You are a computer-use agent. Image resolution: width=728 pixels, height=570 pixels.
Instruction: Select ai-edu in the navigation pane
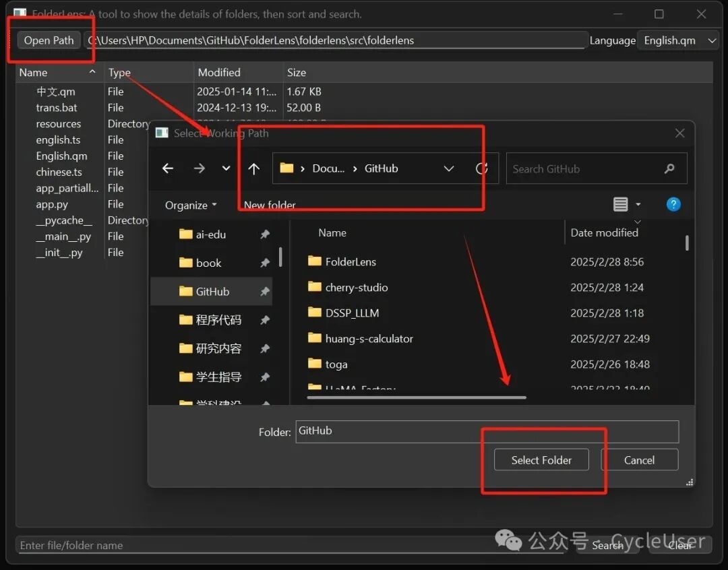[211, 234]
